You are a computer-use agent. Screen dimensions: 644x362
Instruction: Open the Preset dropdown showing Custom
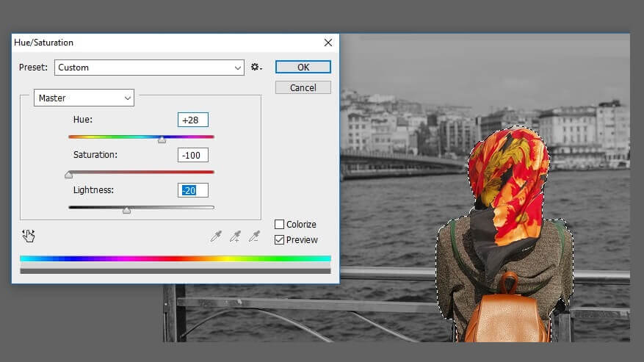(x=149, y=68)
